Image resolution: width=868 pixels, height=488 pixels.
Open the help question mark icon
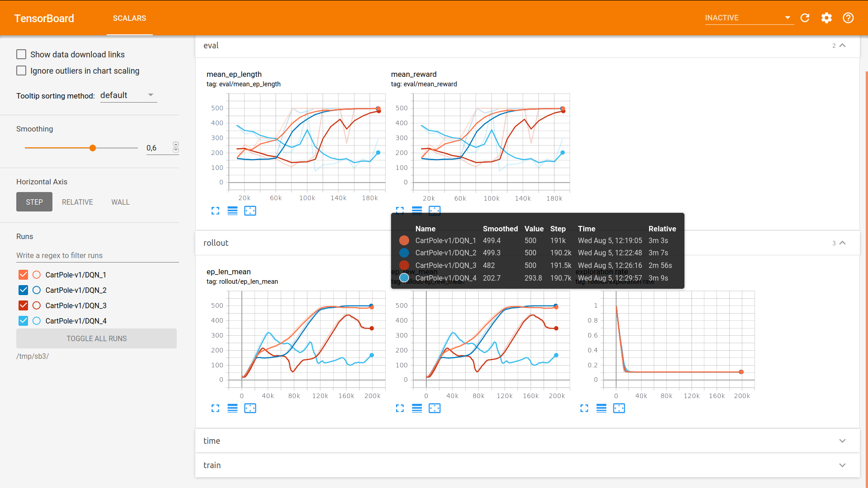848,18
